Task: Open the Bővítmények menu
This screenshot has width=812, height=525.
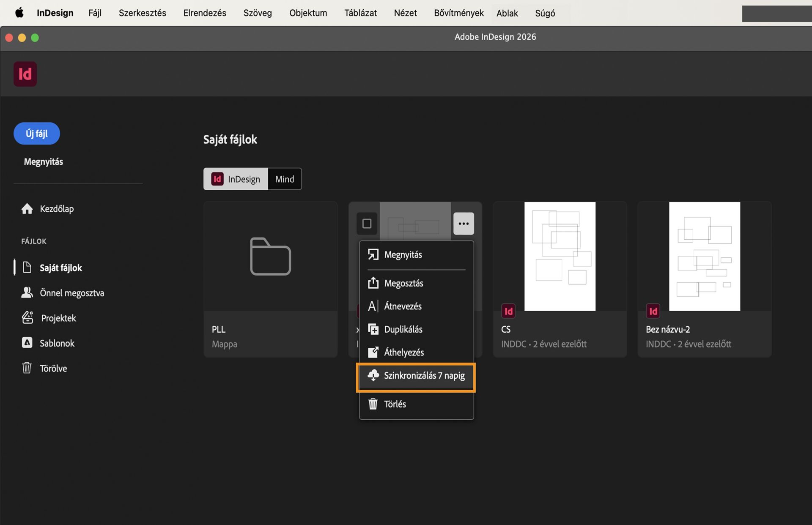Action: click(458, 13)
